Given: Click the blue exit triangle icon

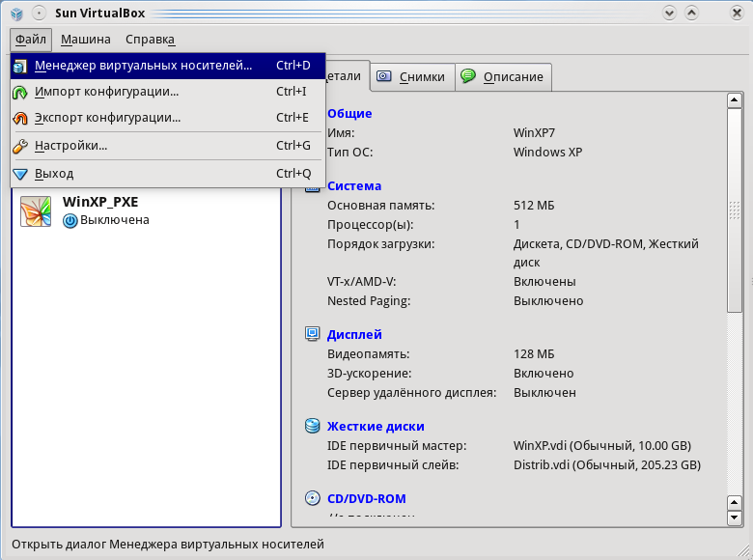Looking at the screenshot, I should (x=20, y=174).
